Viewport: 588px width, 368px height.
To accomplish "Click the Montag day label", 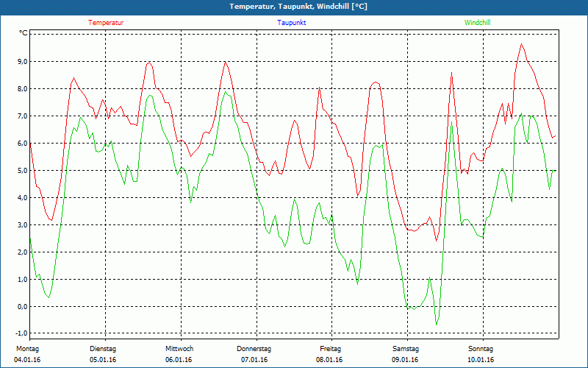I will [x=27, y=349].
